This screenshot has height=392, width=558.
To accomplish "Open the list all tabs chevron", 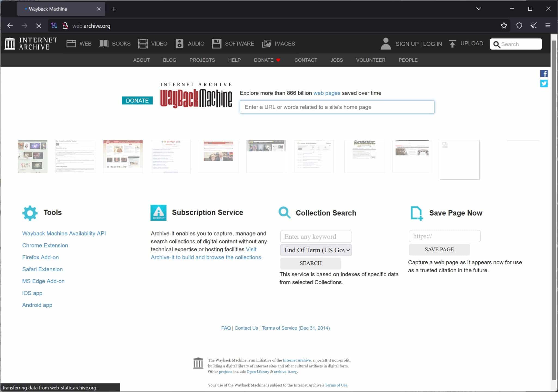I will (x=478, y=9).
